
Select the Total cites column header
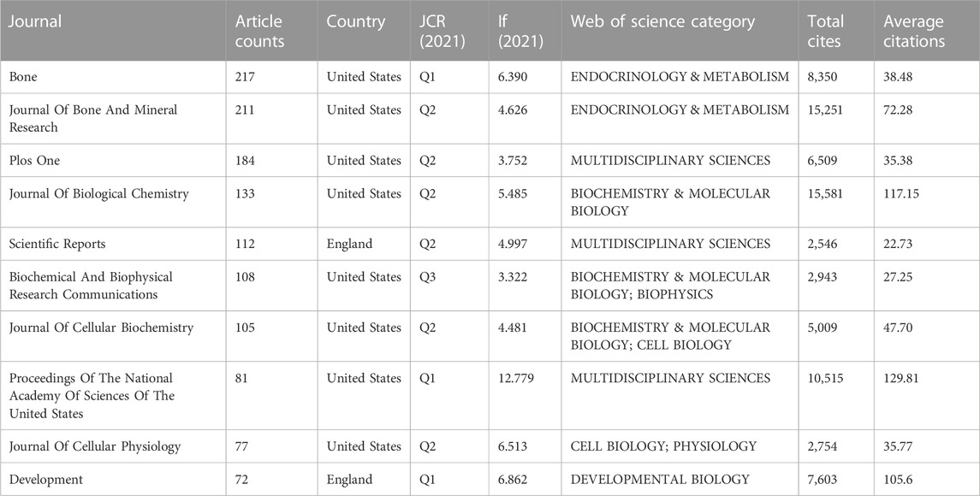836,31
